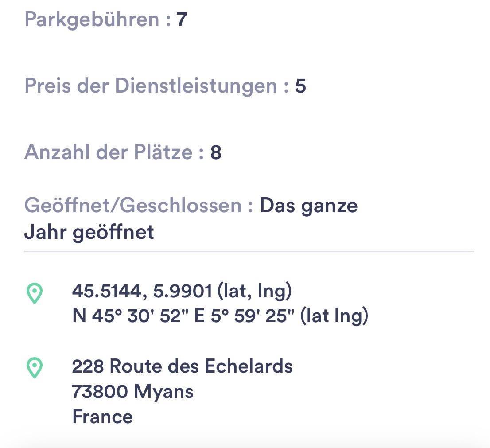Select the Parkgebühren value 7
The height and width of the screenshot is (448, 490).
click(x=182, y=20)
